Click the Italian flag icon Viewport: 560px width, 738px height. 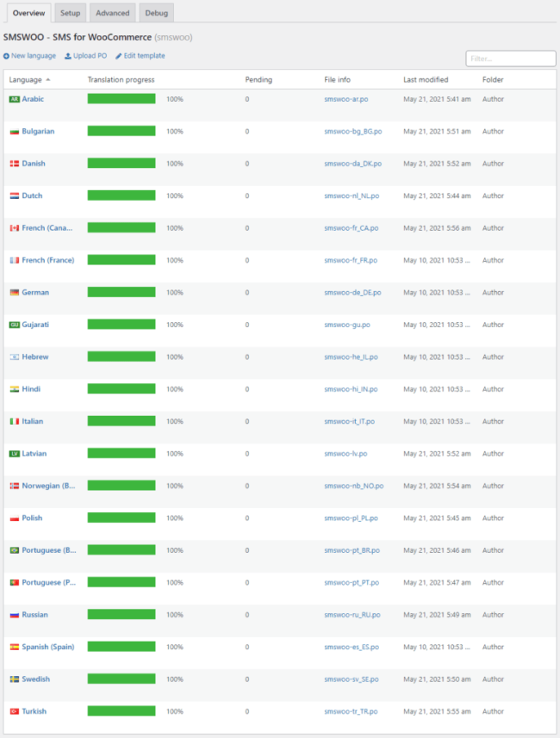(x=14, y=422)
